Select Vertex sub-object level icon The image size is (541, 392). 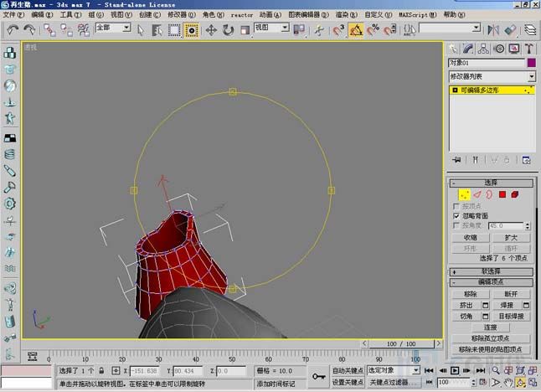464,195
